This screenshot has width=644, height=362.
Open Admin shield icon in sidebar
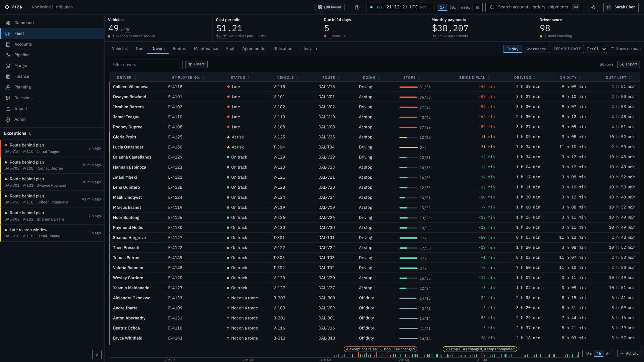pos(8,119)
